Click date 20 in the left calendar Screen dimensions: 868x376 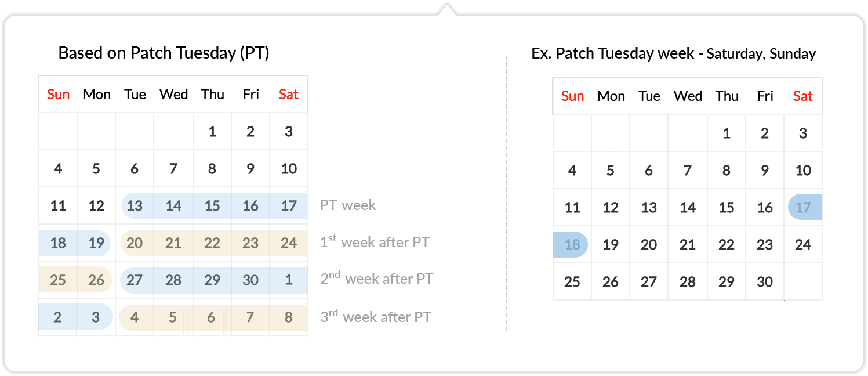coord(135,243)
